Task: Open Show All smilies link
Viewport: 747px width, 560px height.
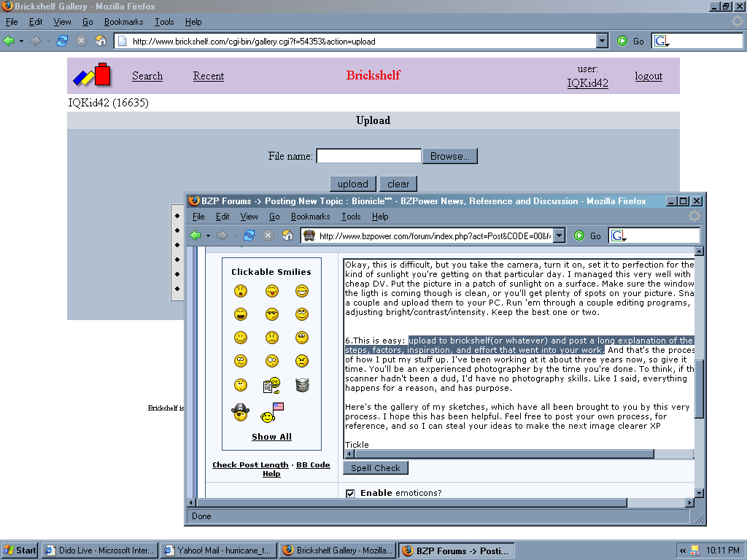Action: pyautogui.click(x=271, y=437)
